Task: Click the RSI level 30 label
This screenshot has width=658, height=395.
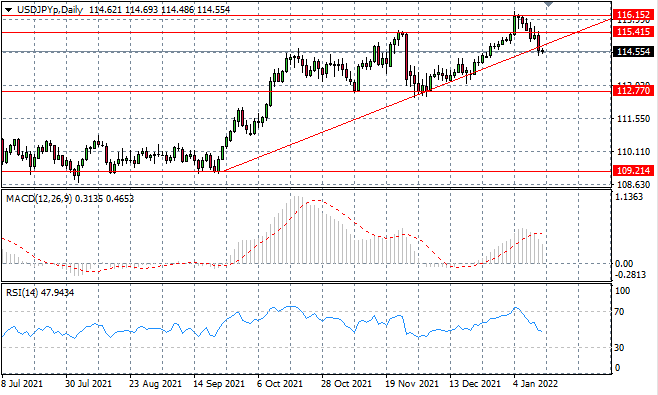Action: click(x=619, y=348)
